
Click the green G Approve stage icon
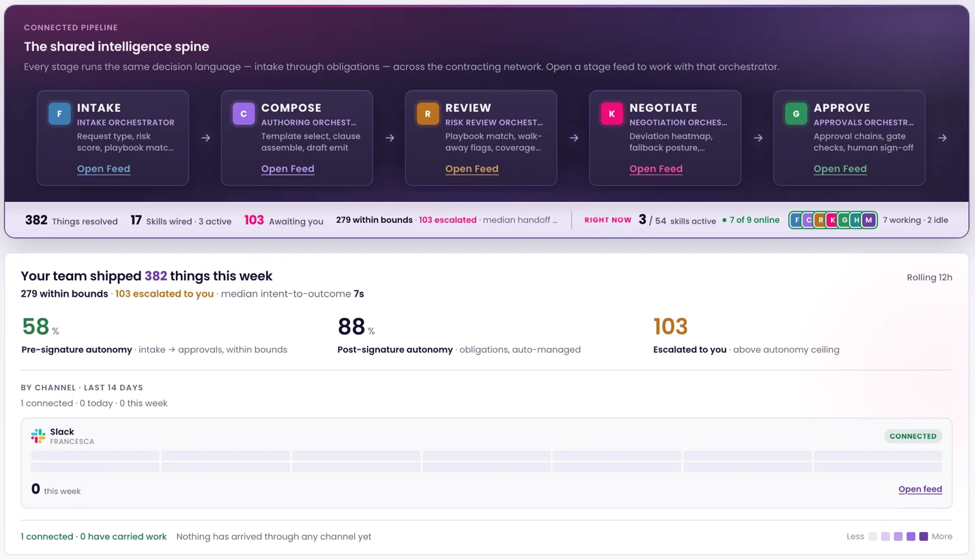point(796,114)
